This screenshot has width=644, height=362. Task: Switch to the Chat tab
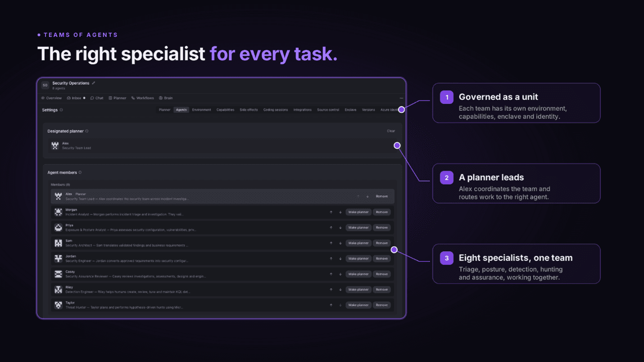[97, 98]
